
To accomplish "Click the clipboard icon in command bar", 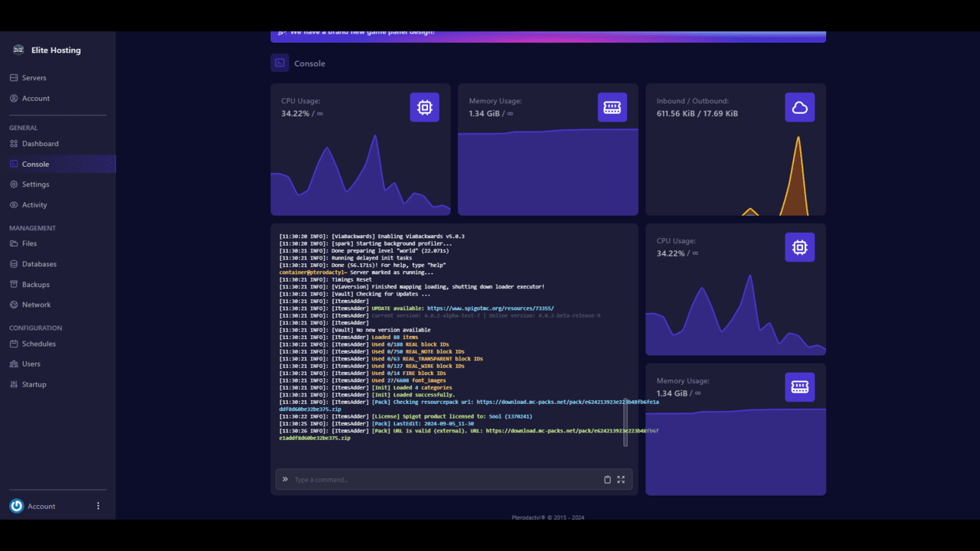I will click(607, 480).
